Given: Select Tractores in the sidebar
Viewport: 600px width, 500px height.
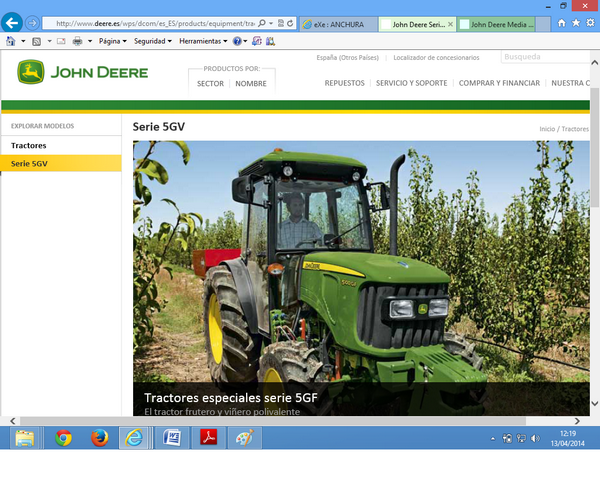Looking at the screenshot, I should click(x=29, y=145).
